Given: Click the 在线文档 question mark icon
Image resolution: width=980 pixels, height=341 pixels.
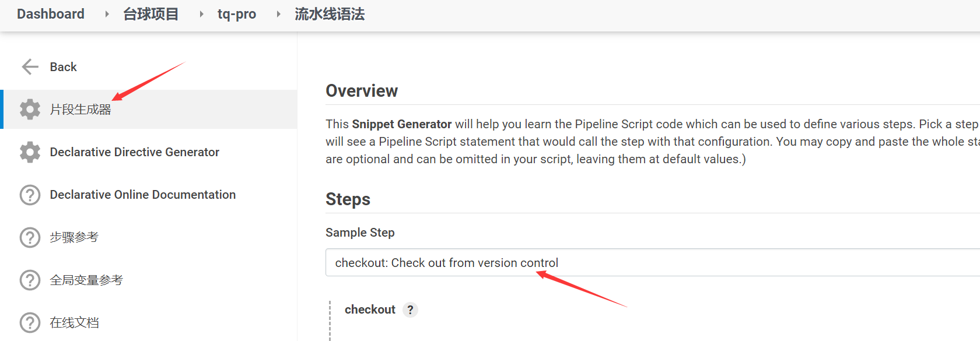Looking at the screenshot, I should click(30, 322).
